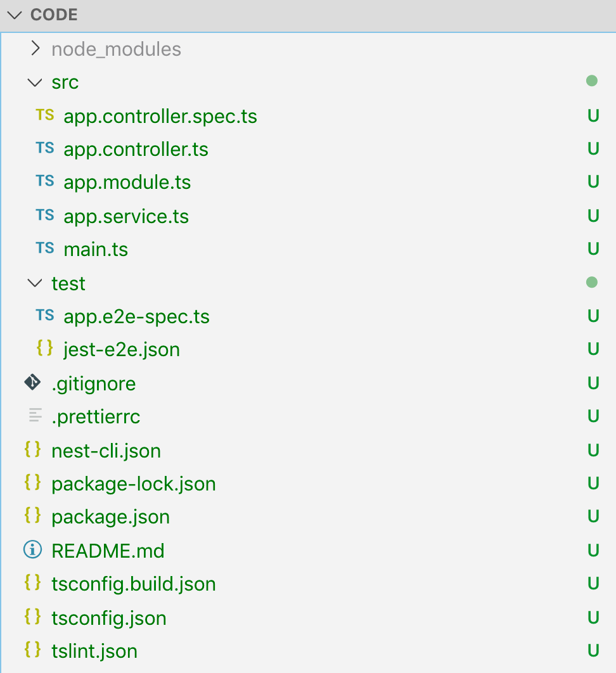Click the green status dot on src folder

[592, 81]
